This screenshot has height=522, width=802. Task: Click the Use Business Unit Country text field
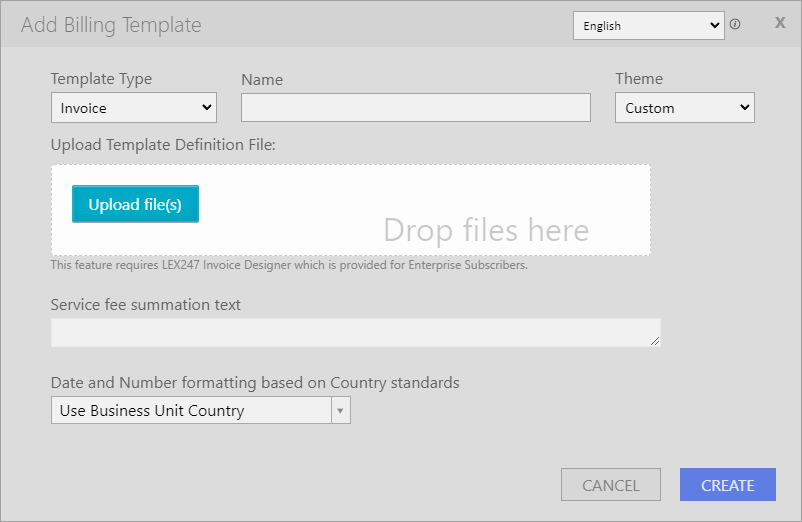pyautogui.click(x=191, y=410)
